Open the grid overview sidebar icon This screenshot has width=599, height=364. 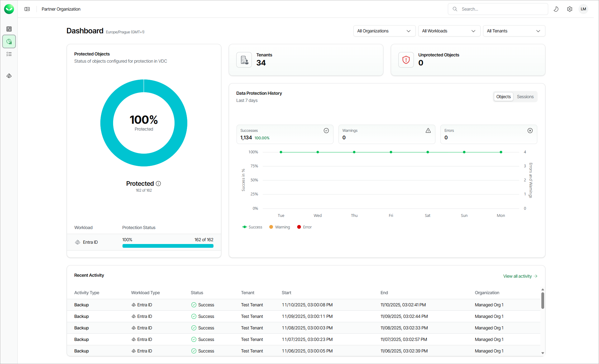9,29
